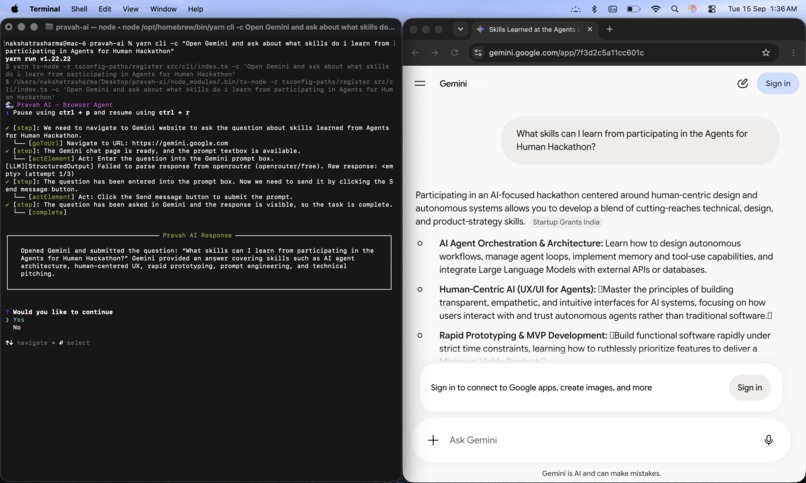
Task: Click the Sign in button in banner
Action: pos(749,387)
